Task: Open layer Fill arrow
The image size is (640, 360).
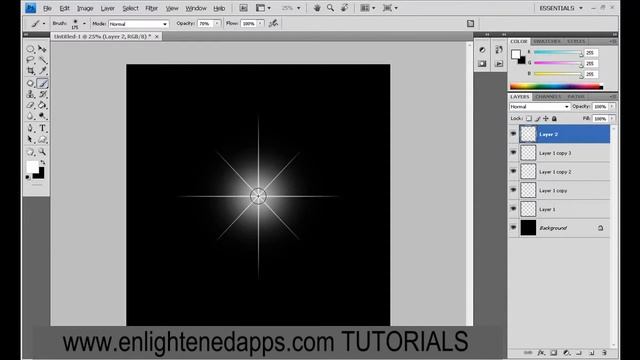Action: coord(612,118)
